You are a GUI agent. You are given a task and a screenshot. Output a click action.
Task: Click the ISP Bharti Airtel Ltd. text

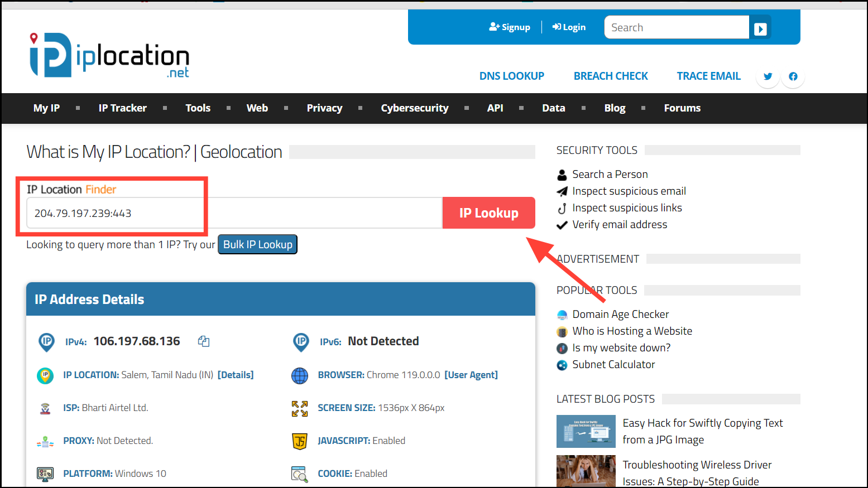click(115, 408)
